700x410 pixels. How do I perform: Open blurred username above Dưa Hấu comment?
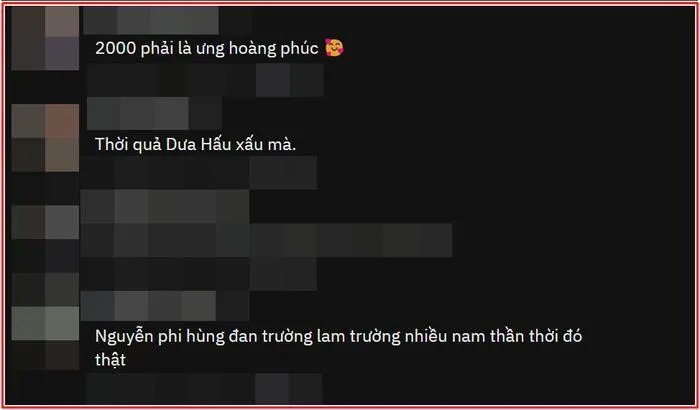154,113
